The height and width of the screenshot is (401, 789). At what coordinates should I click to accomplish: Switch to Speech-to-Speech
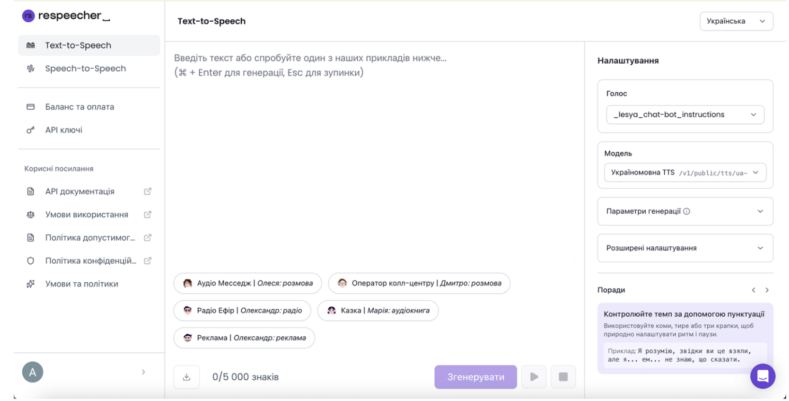coord(85,69)
